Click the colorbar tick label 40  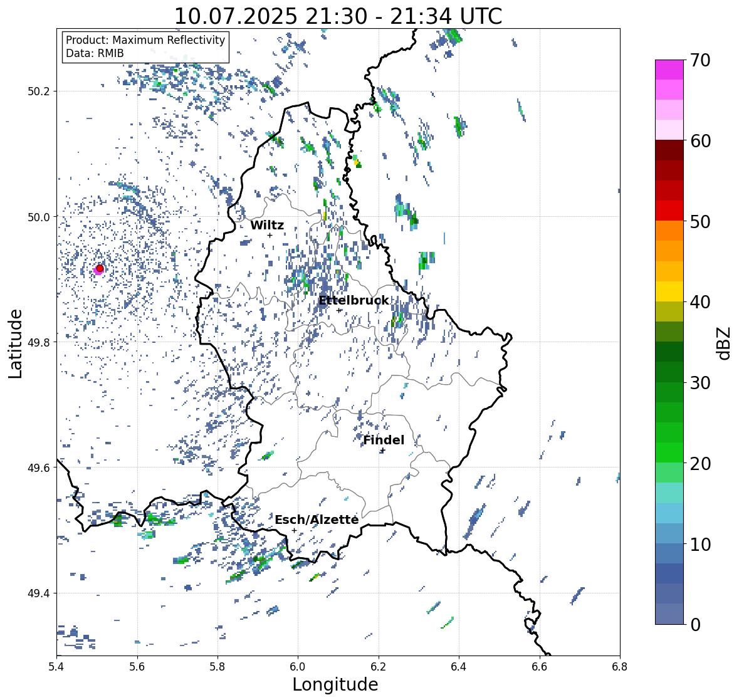pyautogui.click(x=700, y=302)
